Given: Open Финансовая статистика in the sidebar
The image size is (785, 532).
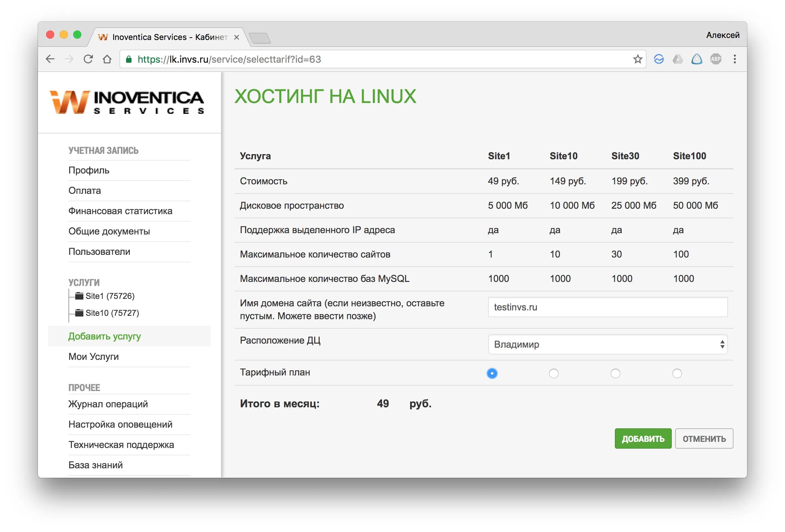Looking at the screenshot, I should (x=120, y=211).
